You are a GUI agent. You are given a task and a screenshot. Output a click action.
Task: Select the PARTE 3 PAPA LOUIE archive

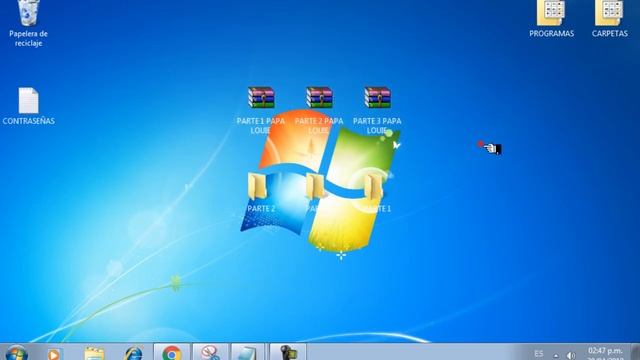click(x=378, y=98)
